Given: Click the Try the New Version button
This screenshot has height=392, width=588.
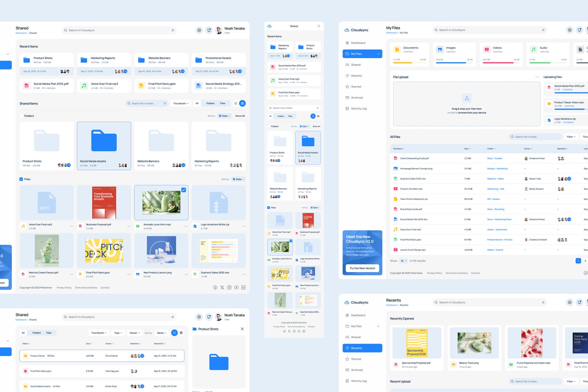Looking at the screenshot, I should pyautogui.click(x=362, y=268).
